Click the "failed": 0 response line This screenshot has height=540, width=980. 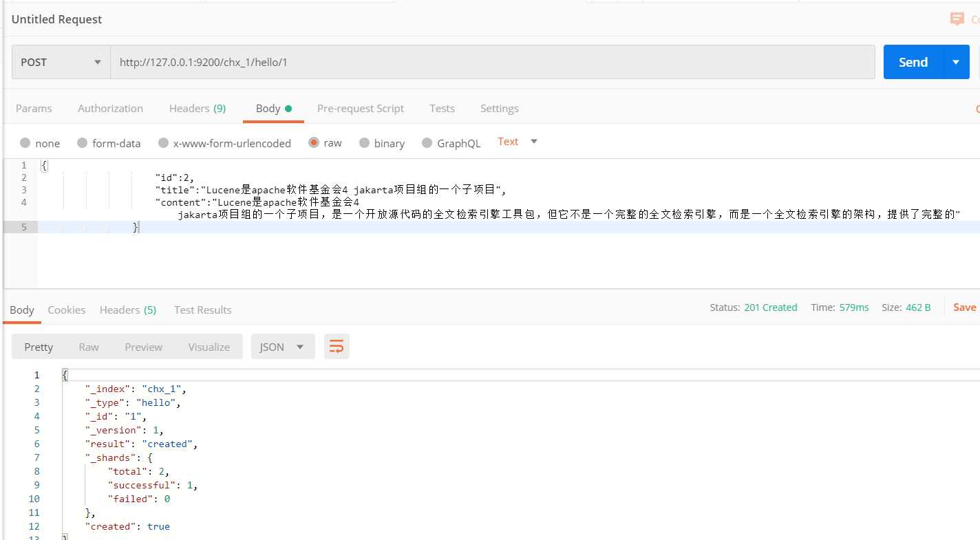pos(138,499)
